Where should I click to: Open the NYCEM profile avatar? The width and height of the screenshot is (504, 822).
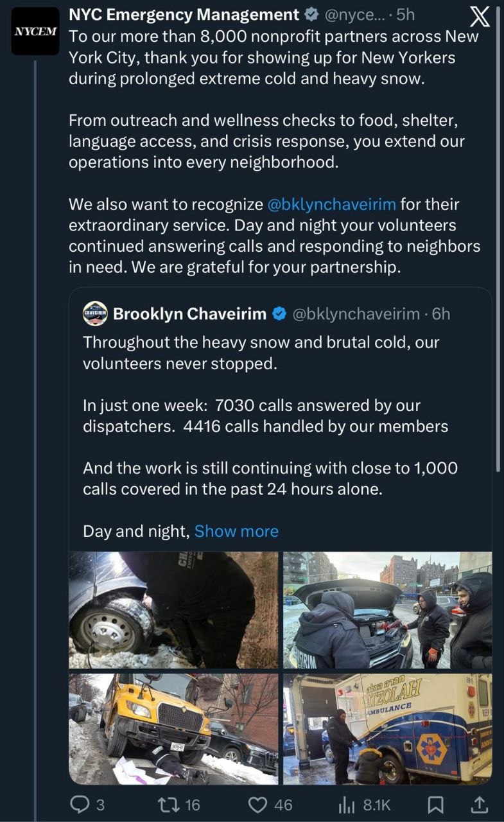pos(35,31)
